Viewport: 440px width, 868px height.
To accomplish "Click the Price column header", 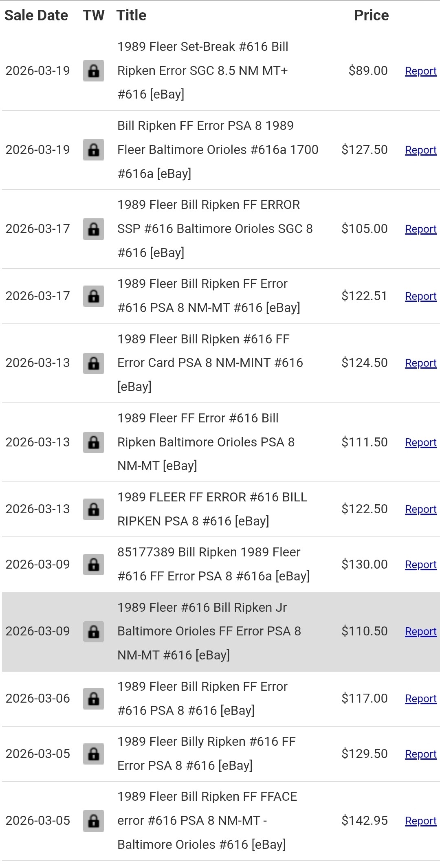I will (x=371, y=15).
